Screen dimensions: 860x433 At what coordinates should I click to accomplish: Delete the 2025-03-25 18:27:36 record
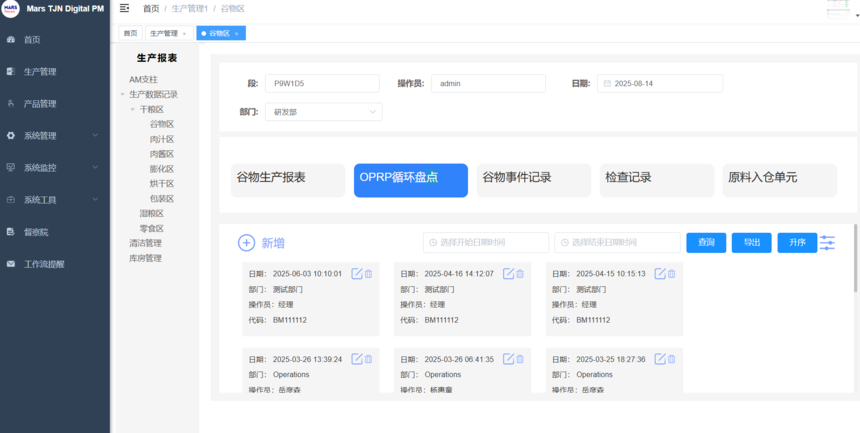[671, 359]
